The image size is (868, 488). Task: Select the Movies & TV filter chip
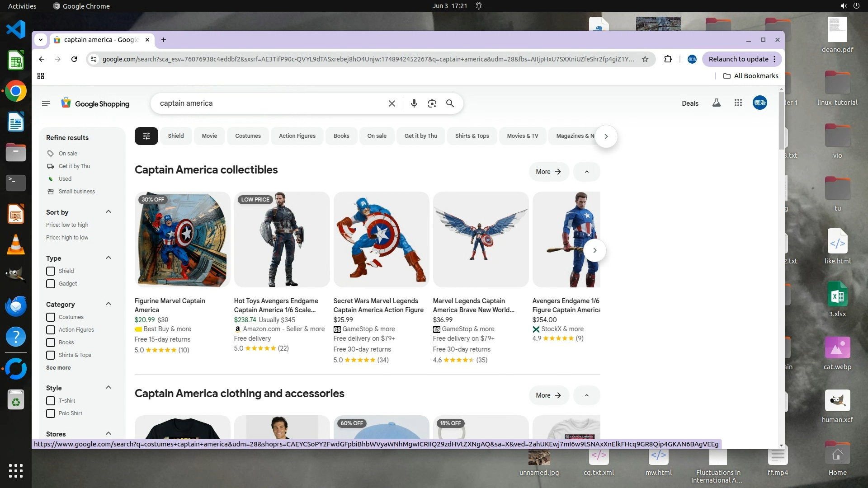tap(522, 136)
